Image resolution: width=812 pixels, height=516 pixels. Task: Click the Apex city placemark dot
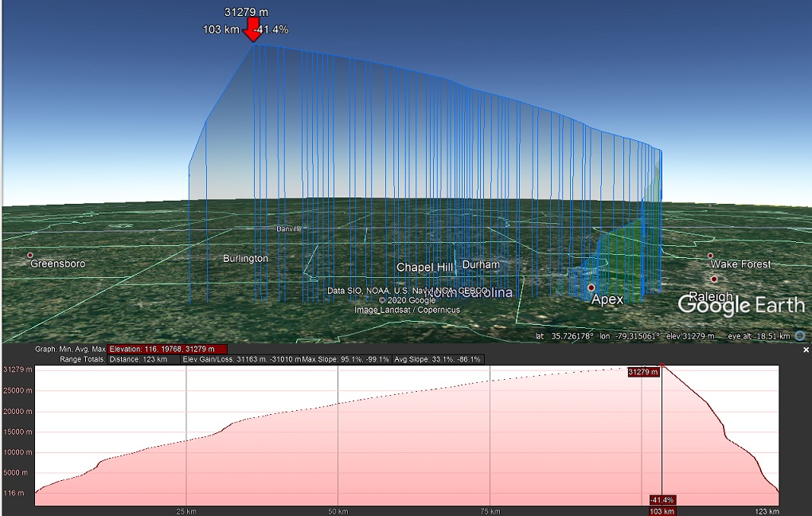[x=591, y=287]
